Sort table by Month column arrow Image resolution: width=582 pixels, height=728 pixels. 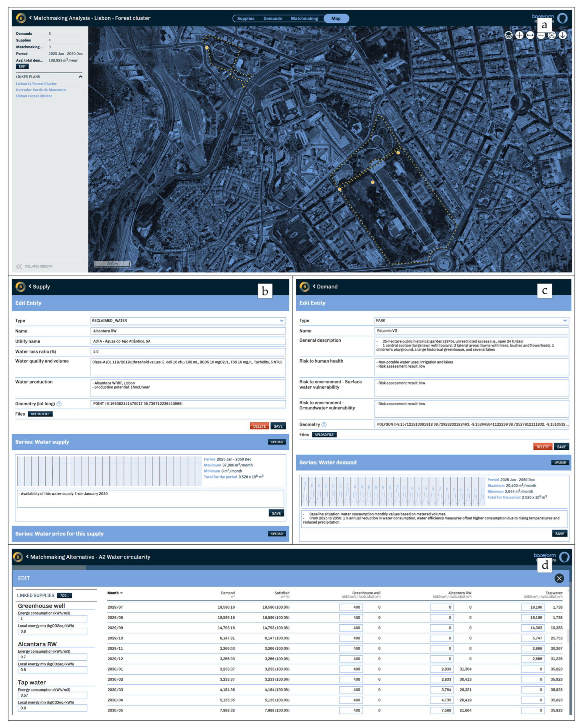click(121, 593)
